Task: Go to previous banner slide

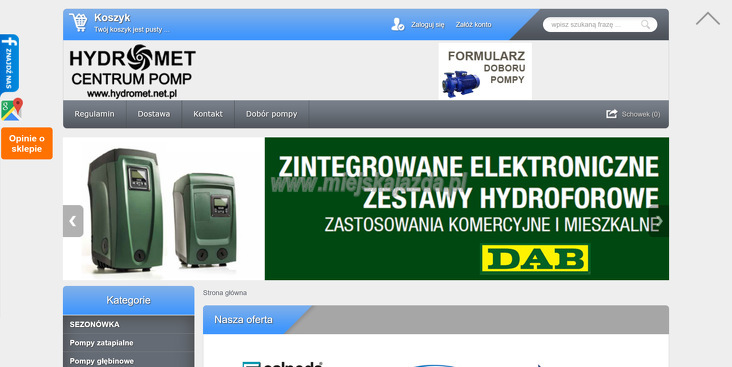Action: pyautogui.click(x=73, y=221)
